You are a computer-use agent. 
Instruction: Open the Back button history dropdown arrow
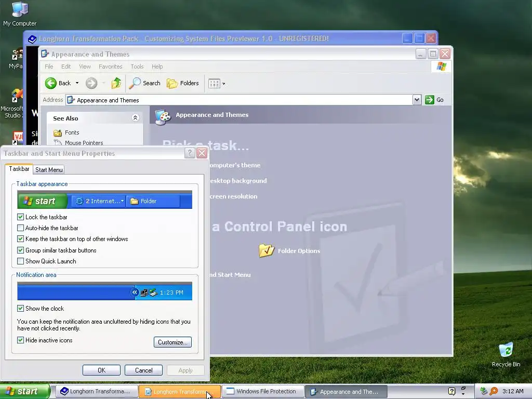point(77,83)
